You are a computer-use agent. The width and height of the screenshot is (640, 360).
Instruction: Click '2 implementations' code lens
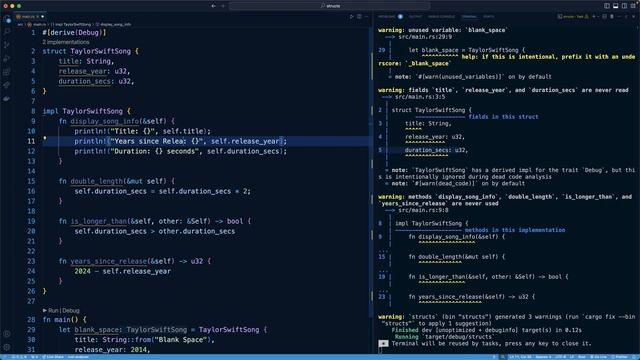pyautogui.click(x=65, y=42)
